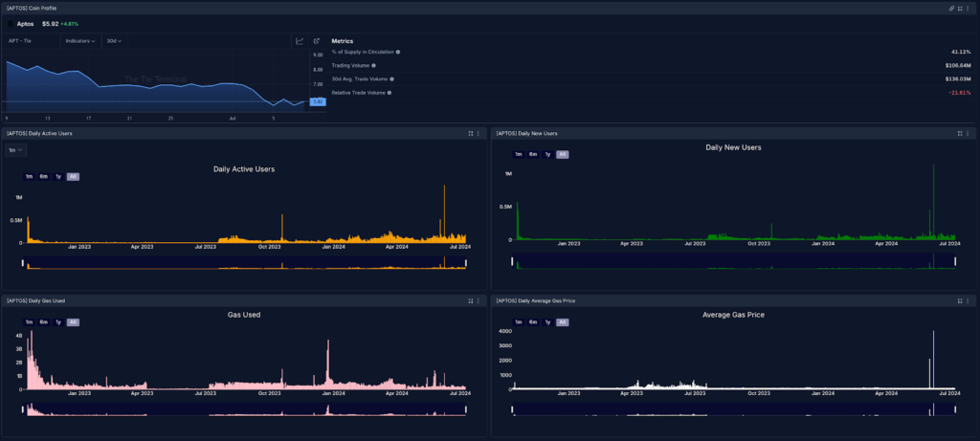Click the [APTOS] Daily Gas Used widget title
The width and height of the screenshot is (980, 441).
point(35,300)
